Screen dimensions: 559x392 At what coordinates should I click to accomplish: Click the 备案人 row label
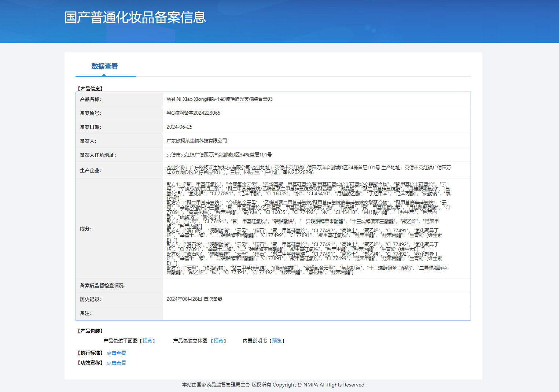pyautogui.click(x=88, y=141)
